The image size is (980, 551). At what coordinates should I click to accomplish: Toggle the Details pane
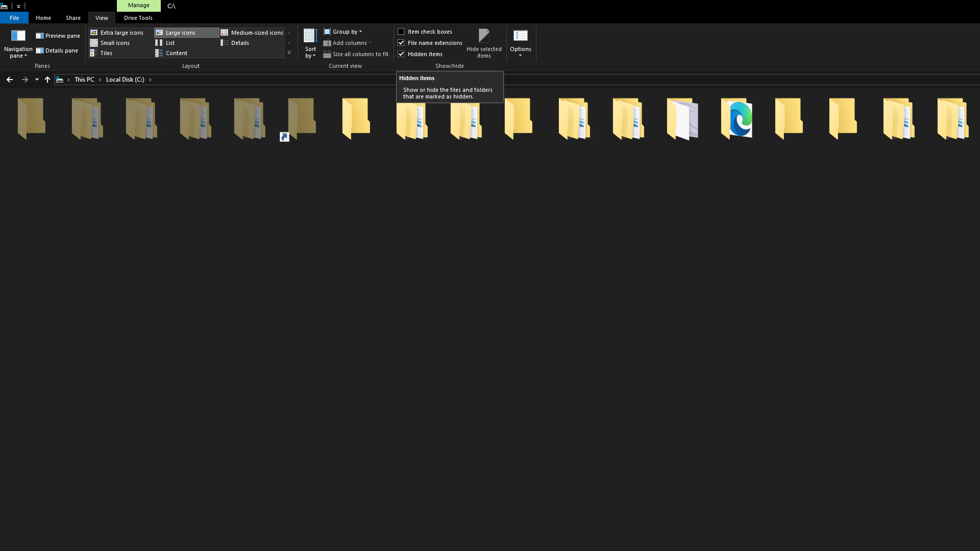[x=57, y=51]
